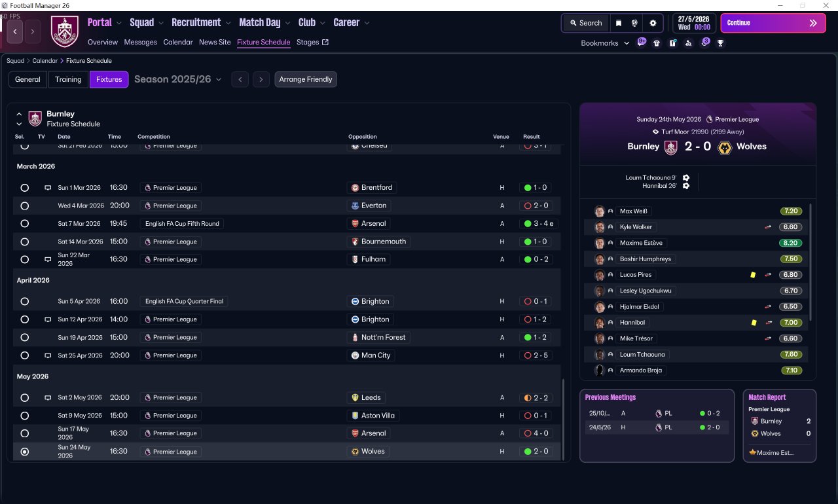Open the alert clipboard icon in the bookmarks bar
The image size is (838, 504).
[x=672, y=43]
